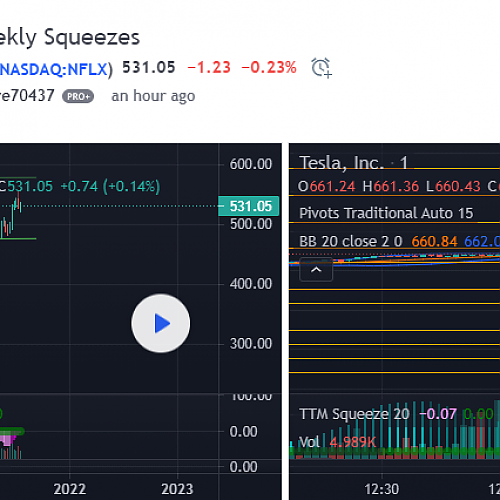This screenshot has width=500, height=500.
Task: Click the C531.05 +0.74 (+0.14%) close value on NFLX chart
Action: (80, 186)
